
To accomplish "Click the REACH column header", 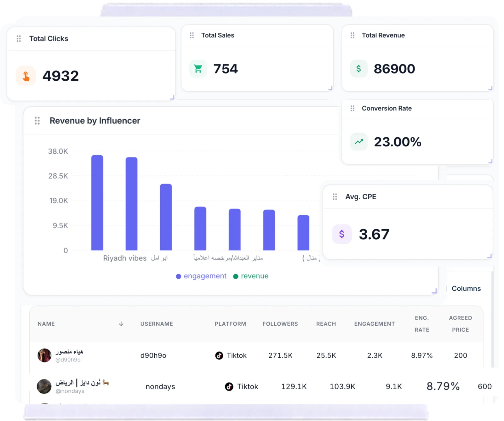I will coord(326,324).
